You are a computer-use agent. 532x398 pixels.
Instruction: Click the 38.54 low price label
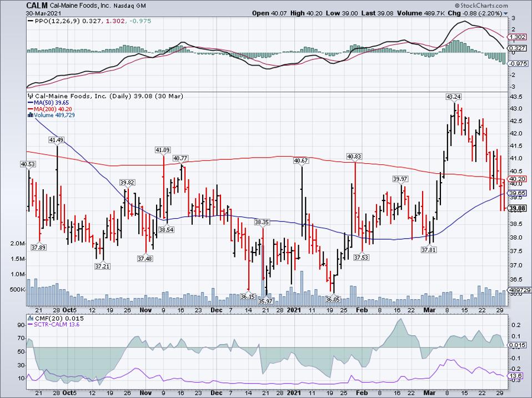[166, 229]
